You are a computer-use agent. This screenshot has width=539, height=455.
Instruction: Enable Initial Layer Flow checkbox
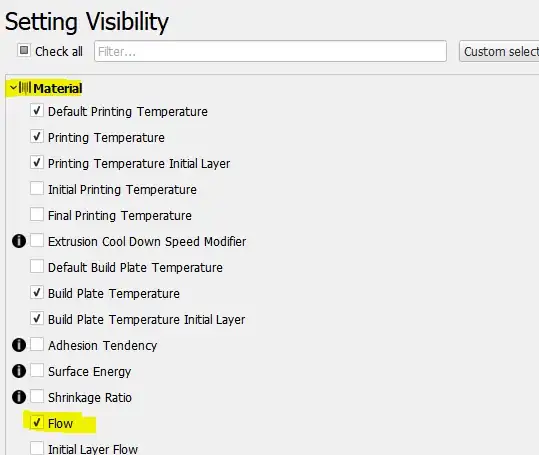37,448
